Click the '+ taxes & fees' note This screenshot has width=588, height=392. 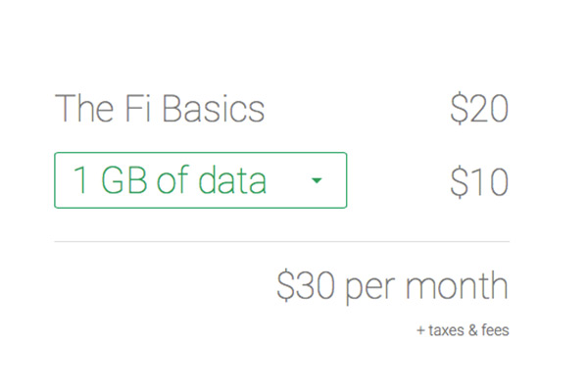click(x=463, y=330)
